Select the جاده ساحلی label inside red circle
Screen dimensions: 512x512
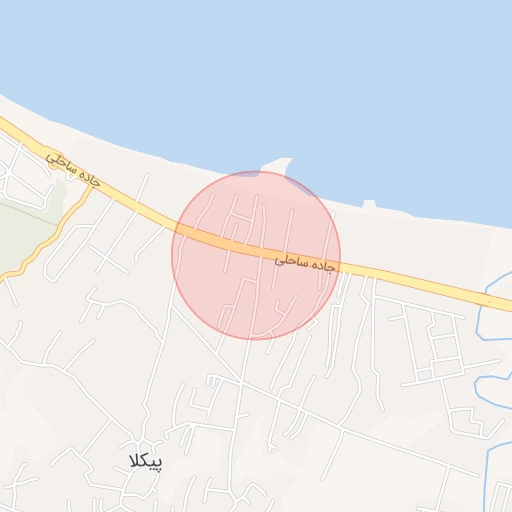pyautogui.click(x=305, y=264)
